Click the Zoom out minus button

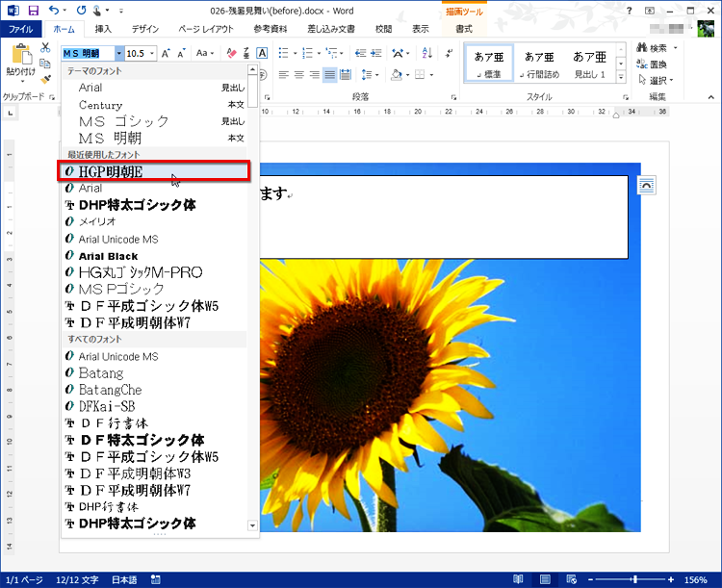[x=591, y=579]
